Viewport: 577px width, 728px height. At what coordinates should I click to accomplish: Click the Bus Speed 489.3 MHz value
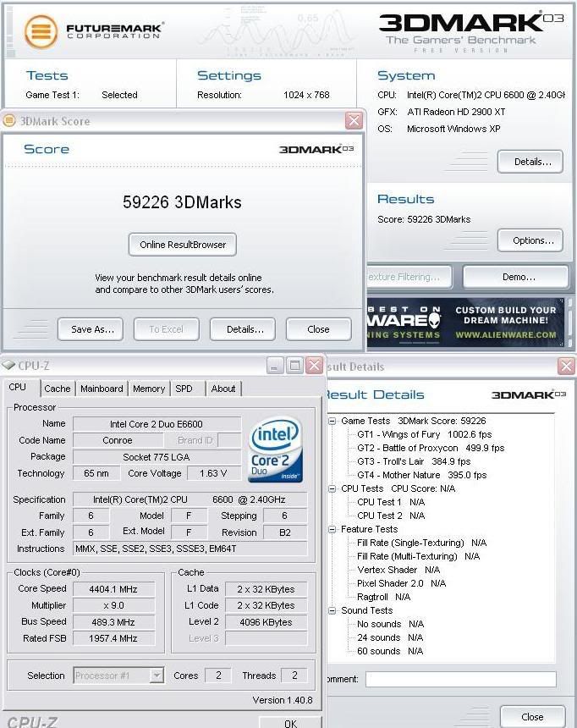[x=113, y=622]
